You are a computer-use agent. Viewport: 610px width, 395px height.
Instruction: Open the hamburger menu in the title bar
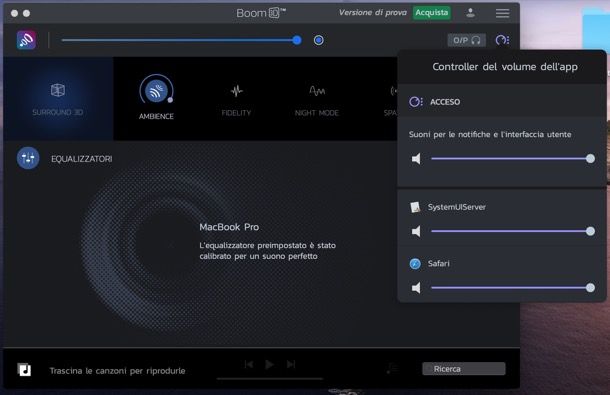coord(502,13)
